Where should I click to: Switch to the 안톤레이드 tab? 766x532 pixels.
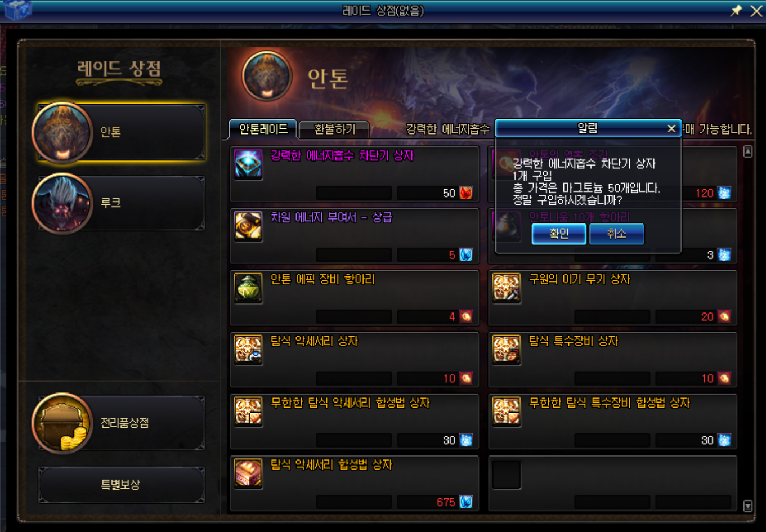click(x=263, y=129)
